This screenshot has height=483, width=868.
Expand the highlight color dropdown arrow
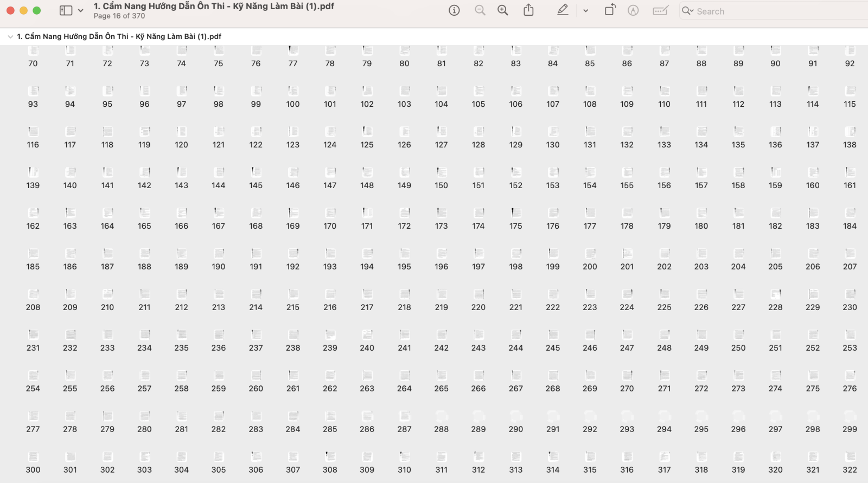pyautogui.click(x=586, y=11)
